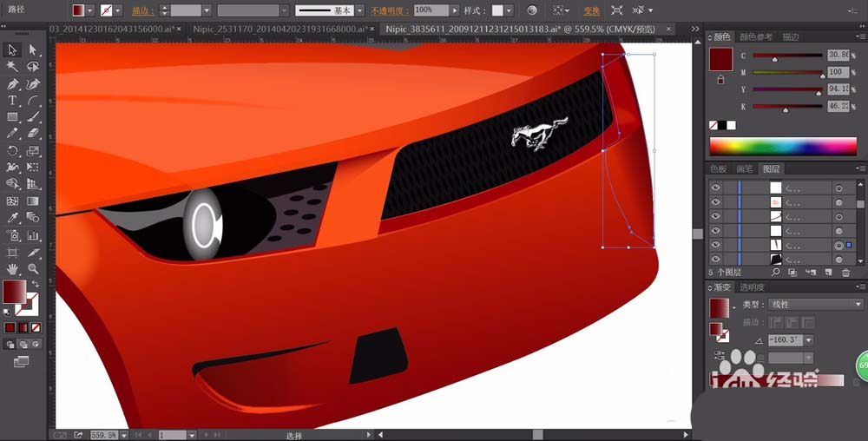Viewport: 868px width, 441px height.
Task: Switch to 颜色参考 color guide tab
Action: pyautogui.click(x=756, y=37)
